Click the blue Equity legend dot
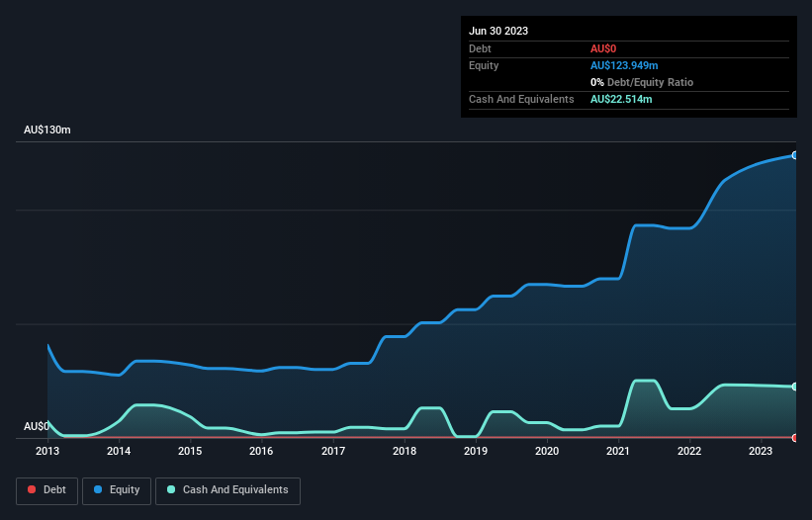 tap(98, 489)
